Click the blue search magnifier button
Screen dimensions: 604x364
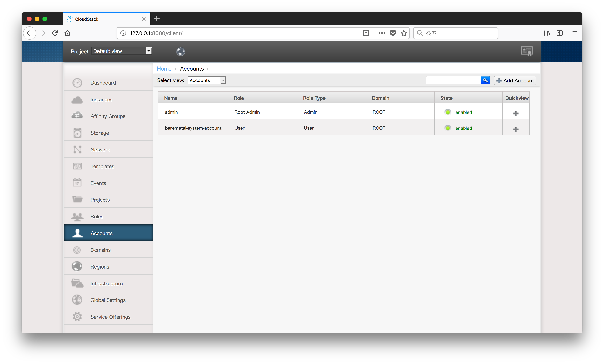point(485,80)
